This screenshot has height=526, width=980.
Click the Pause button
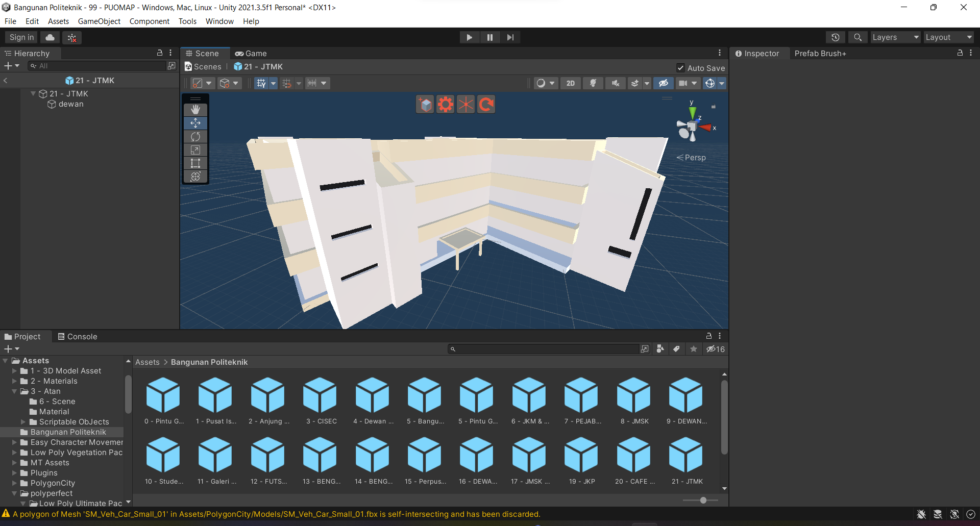pyautogui.click(x=489, y=37)
